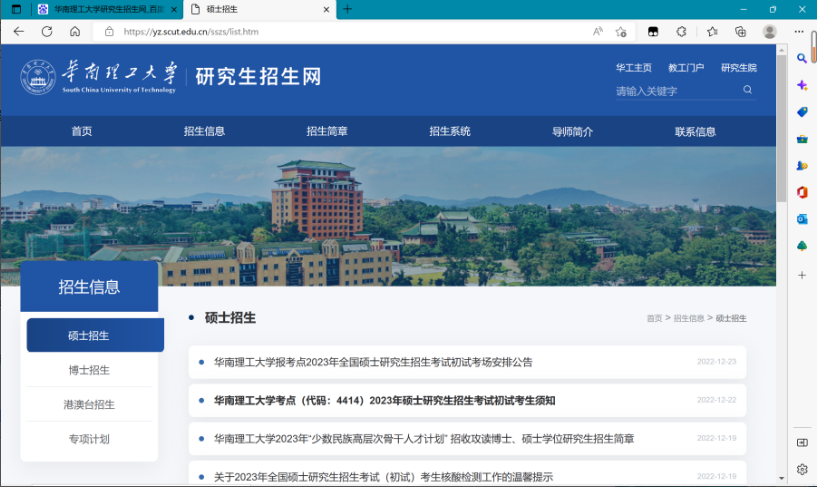Open 博士招生 in left sidebar
This screenshot has width=817, height=487.
click(89, 370)
